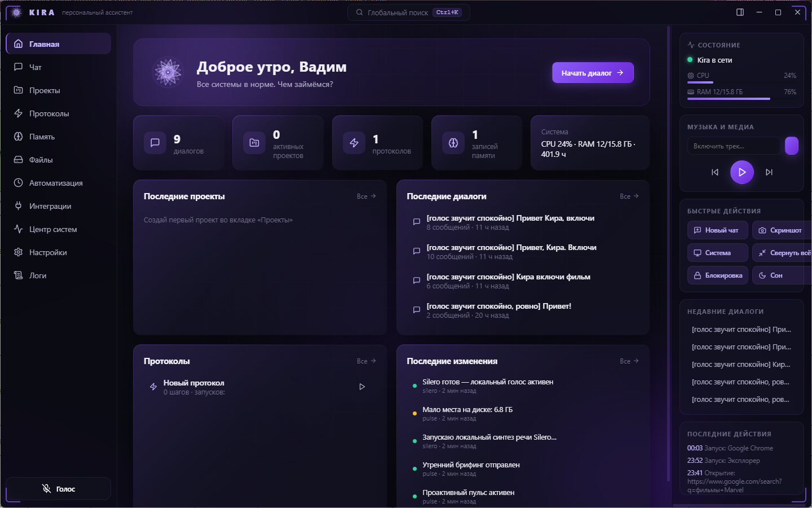Screen dimensions: 812x508
Task: Open the Система stats card
Action: pos(590,143)
